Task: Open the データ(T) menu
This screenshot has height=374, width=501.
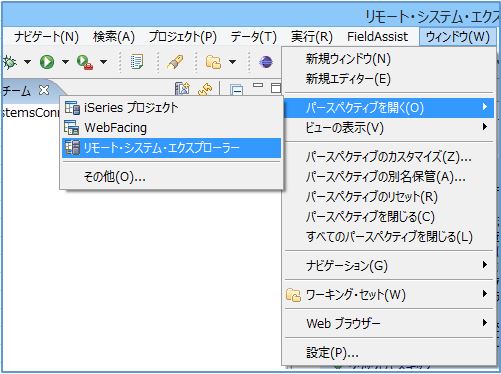Action: click(x=254, y=37)
